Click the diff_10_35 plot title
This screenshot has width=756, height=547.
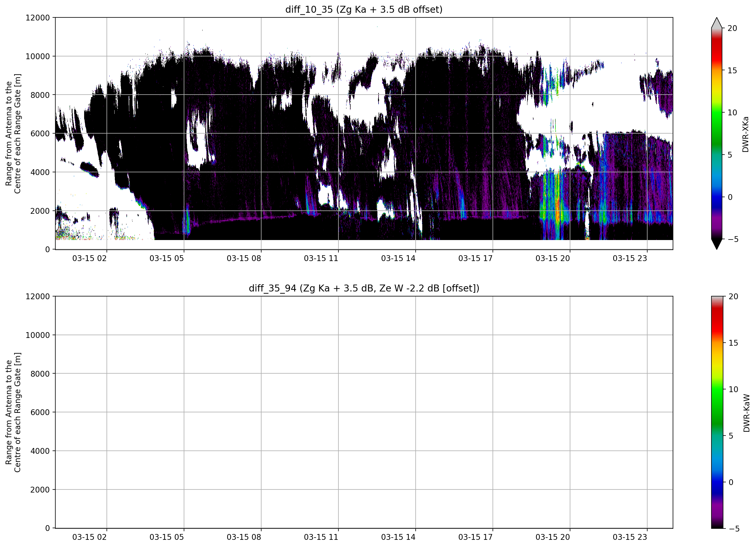[364, 9]
